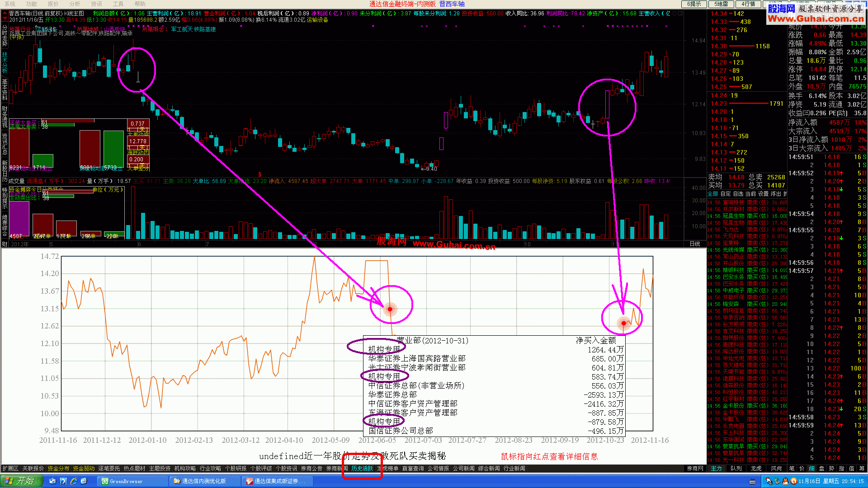This screenshot has width=868, height=488.
Task: Open the 基本资料 side tab
Action: (5, 89)
